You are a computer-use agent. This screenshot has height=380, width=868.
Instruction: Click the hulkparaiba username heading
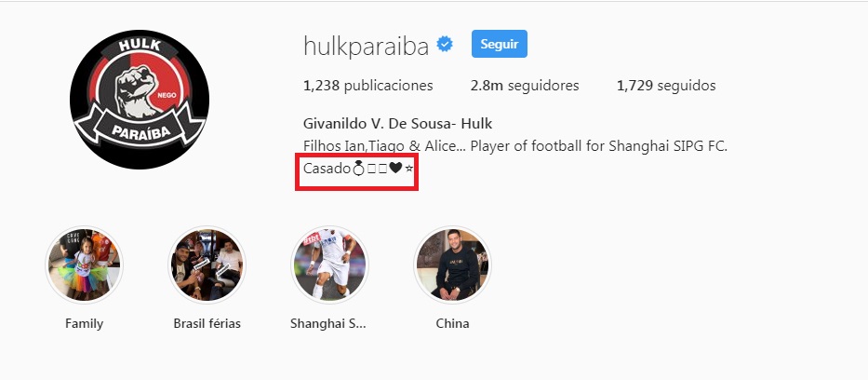click(x=366, y=46)
